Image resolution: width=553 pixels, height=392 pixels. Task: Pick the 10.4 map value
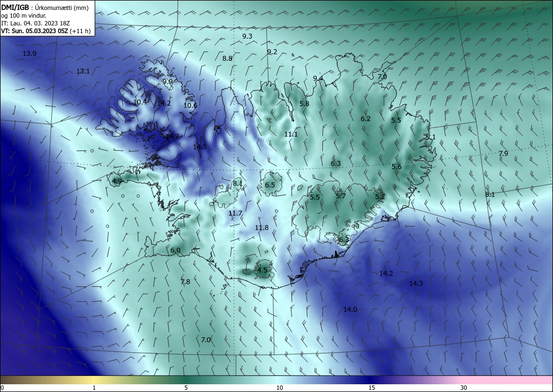[x=140, y=102]
